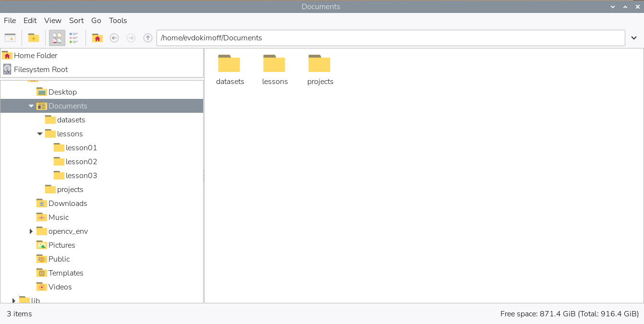The width and height of the screenshot is (644, 324).
Task: Click the New Tab toolbar icon
Action: (10, 38)
